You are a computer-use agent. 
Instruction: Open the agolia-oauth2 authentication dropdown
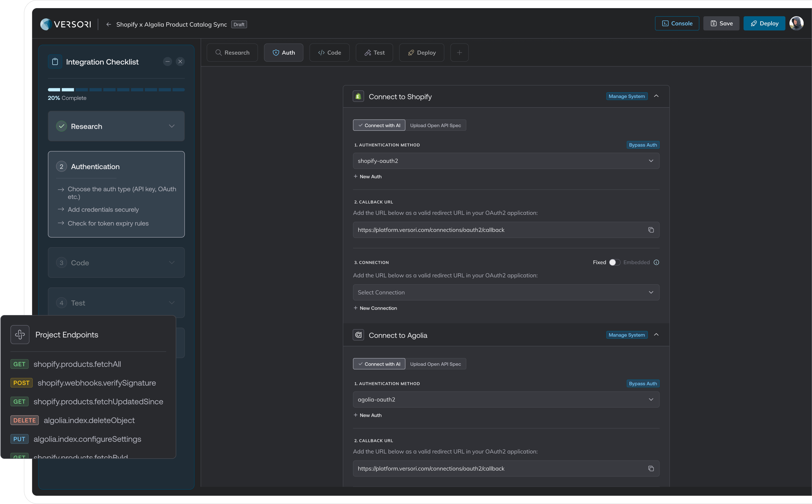tap(506, 399)
